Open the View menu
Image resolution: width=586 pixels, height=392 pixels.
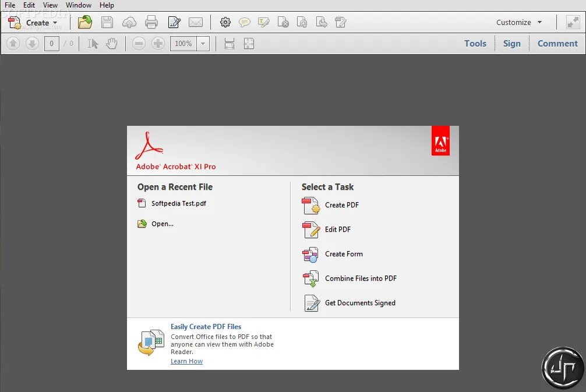tap(50, 5)
